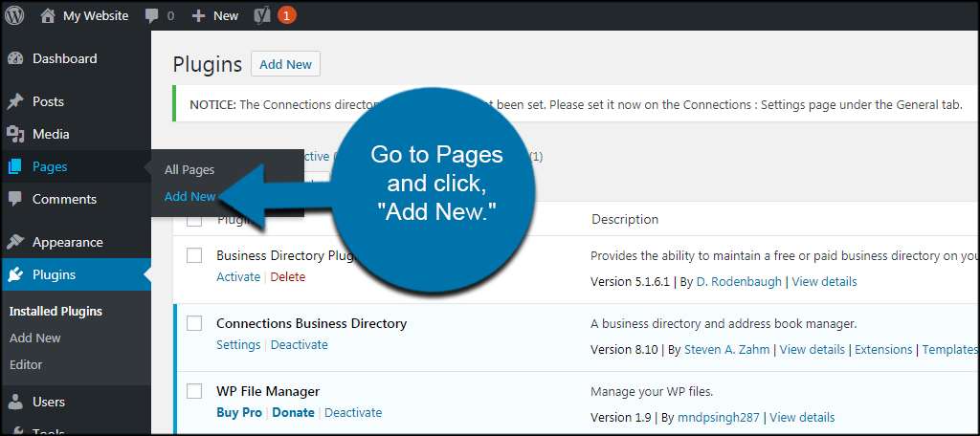Open the Comments menu in sidebar
The image size is (980, 436).
coord(64,199)
